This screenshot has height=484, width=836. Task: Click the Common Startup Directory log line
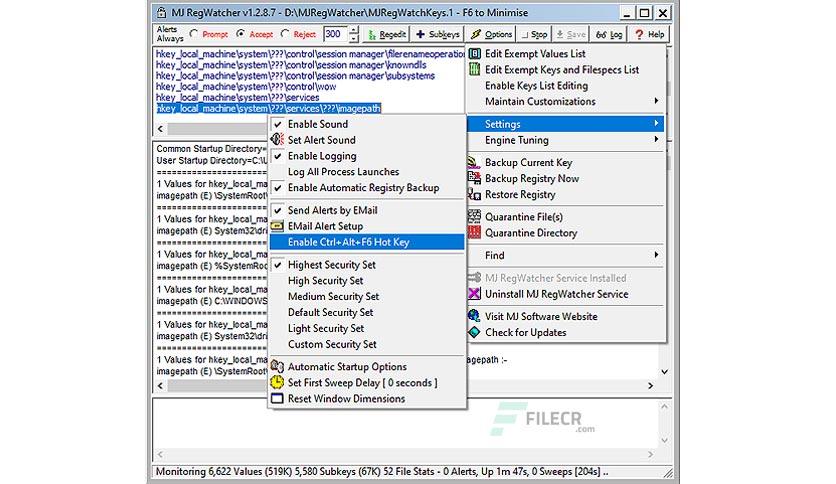[211, 149]
